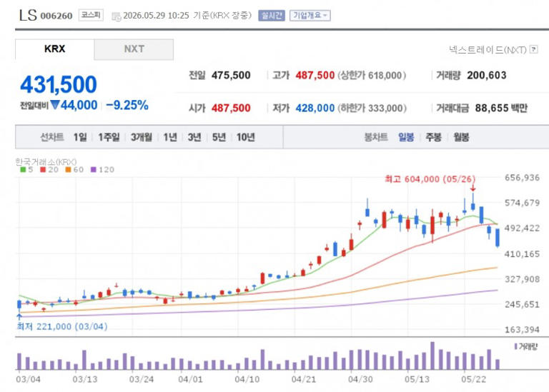
Task: Click the down-arrow icon before 44,000
Action: click(55, 104)
